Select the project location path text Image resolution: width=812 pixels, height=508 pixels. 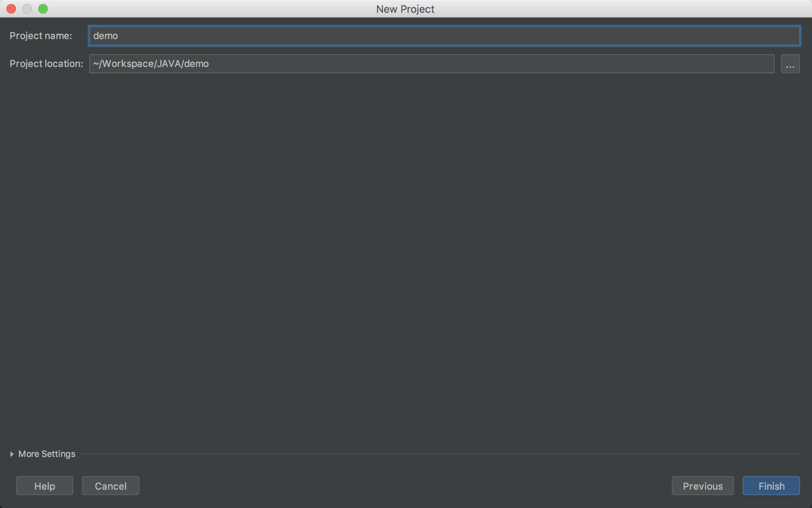(x=150, y=63)
